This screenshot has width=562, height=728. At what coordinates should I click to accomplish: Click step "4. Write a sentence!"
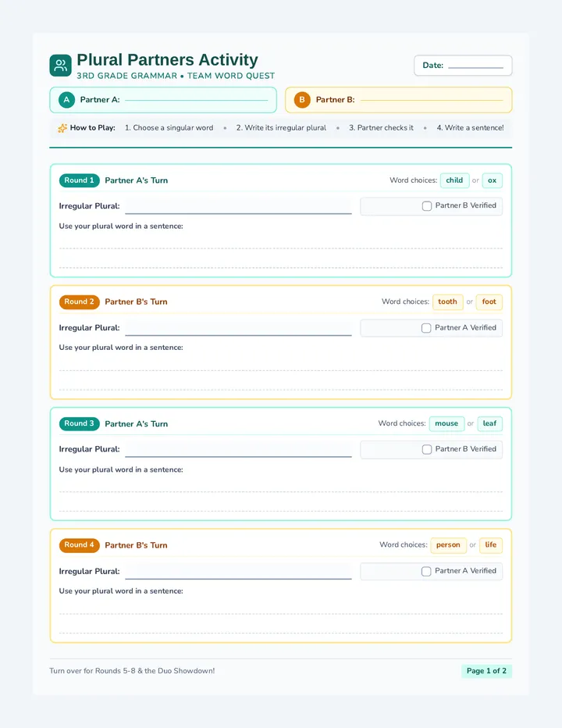pyautogui.click(x=470, y=127)
